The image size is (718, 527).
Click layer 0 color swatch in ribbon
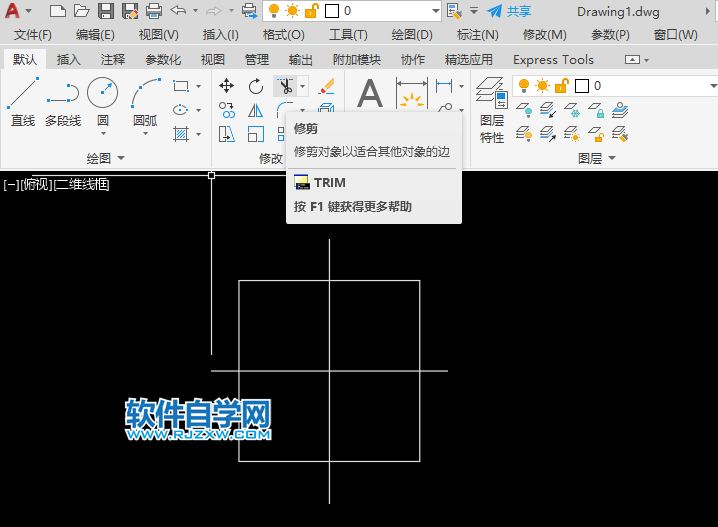point(582,86)
